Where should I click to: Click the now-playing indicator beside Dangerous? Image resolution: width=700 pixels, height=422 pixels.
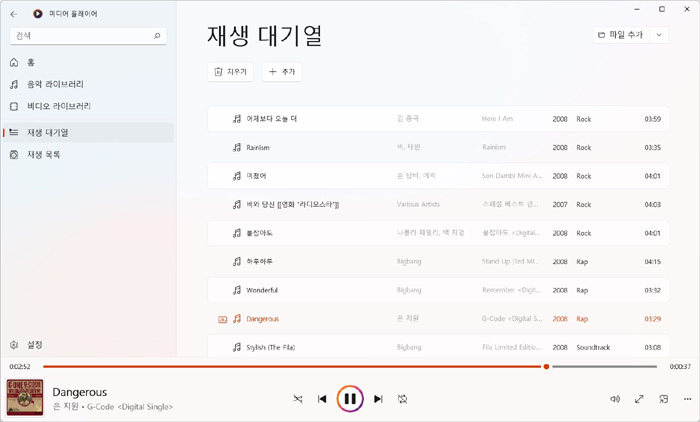tap(222, 319)
